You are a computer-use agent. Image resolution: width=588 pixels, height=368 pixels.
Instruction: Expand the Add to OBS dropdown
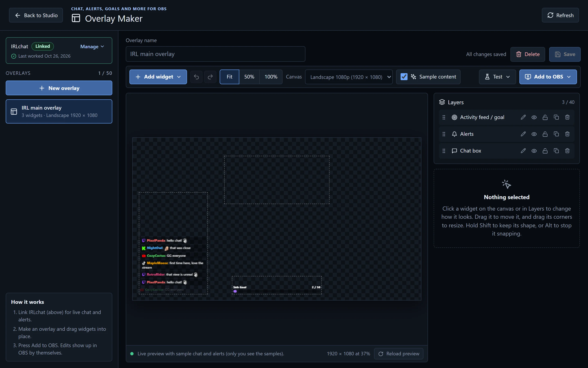coord(548,77)
